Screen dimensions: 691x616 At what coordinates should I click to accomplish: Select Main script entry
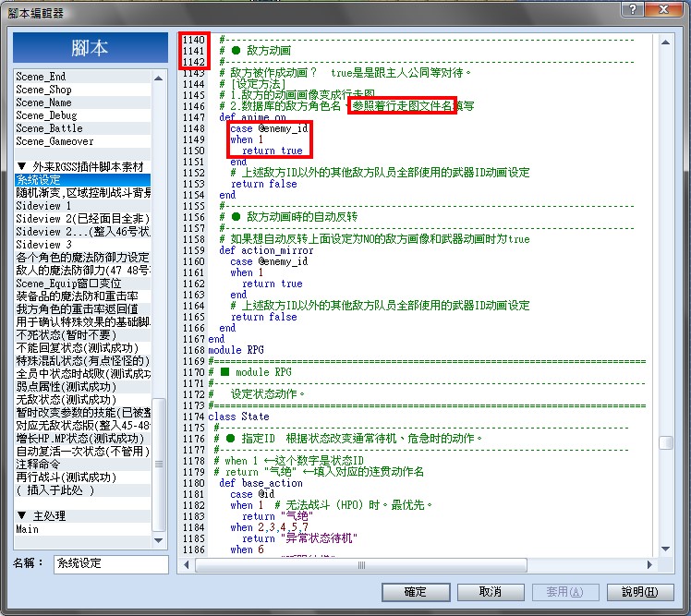82,529
